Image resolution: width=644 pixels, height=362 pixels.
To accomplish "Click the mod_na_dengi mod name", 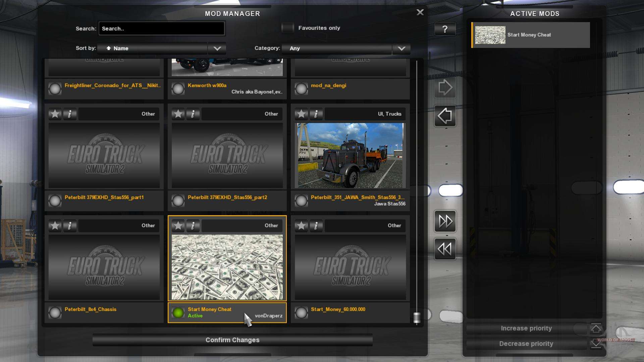I will [x=328, y=85].
